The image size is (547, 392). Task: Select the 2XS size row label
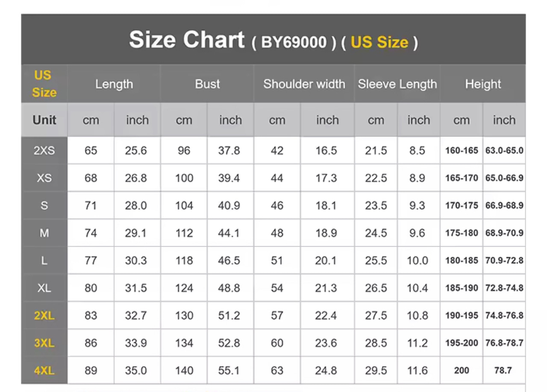coord(44,151)
